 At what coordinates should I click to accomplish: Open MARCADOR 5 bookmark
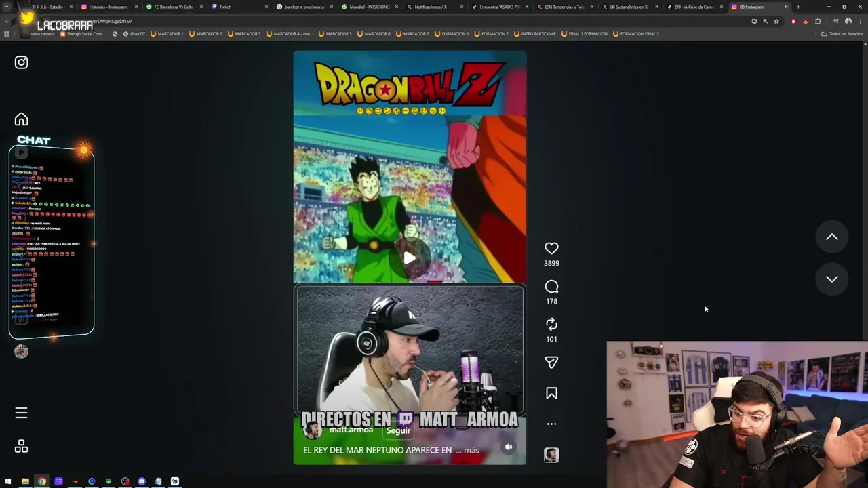tap(335, 34)
